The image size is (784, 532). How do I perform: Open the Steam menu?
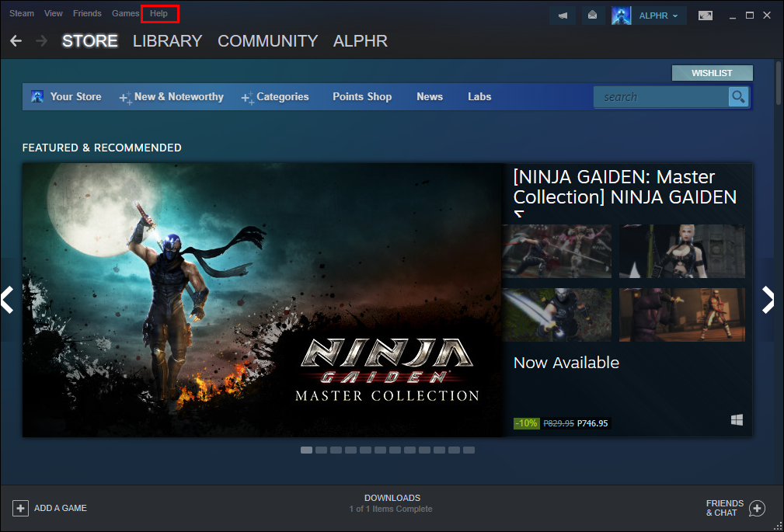pos(22,13)
